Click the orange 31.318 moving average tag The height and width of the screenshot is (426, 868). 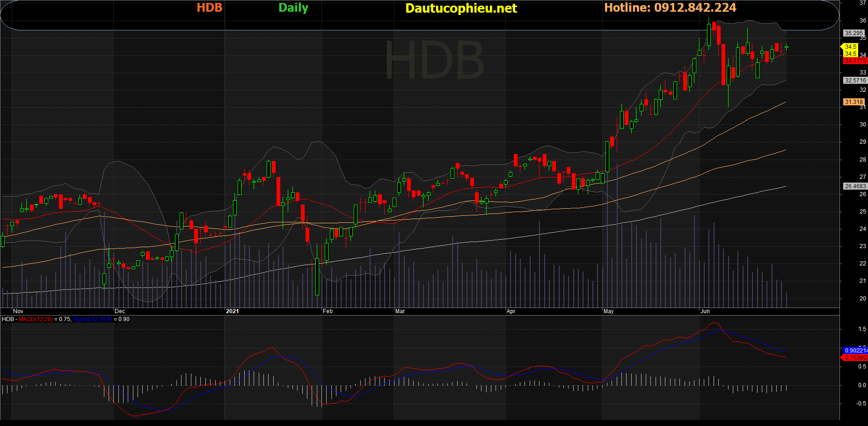[x=853, y=102]
